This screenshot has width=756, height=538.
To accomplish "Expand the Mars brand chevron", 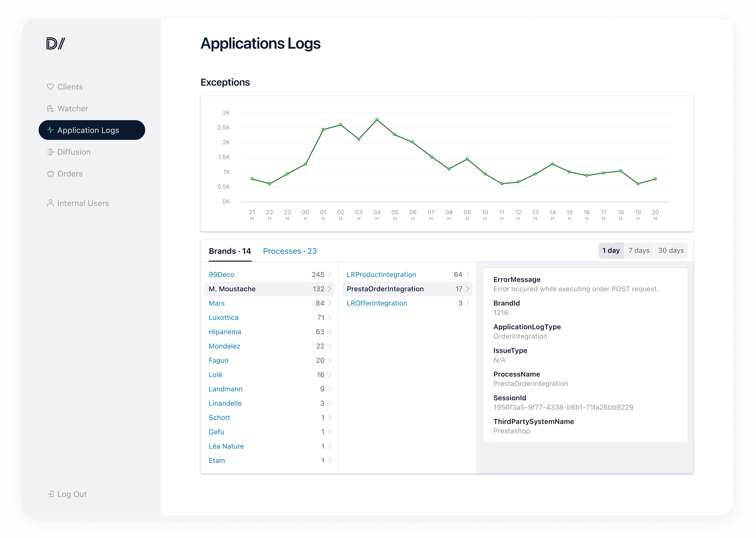I will tap(329, 303).
